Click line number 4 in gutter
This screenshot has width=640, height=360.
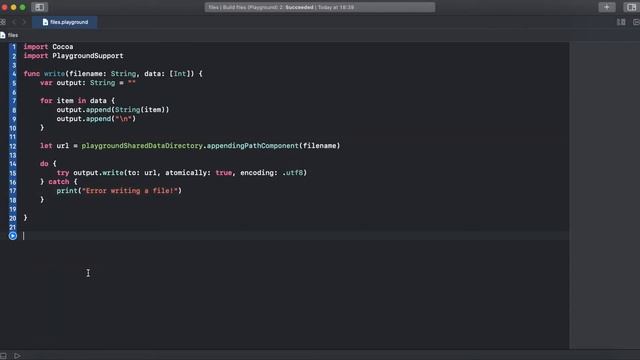[13, 74]
